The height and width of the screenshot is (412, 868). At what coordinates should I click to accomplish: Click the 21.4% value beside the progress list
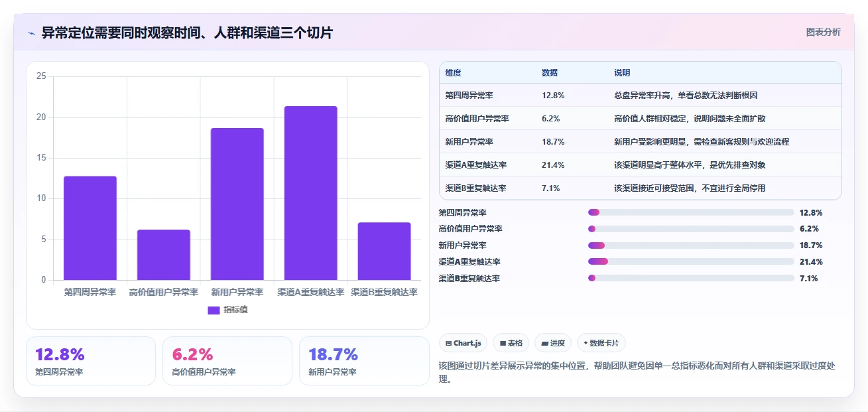[811, 262]
